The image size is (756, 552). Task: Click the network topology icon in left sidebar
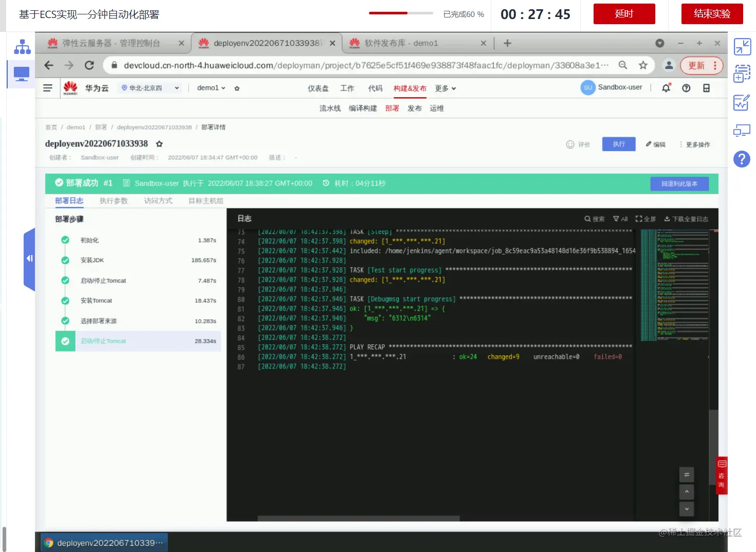(x=22, y=47)
